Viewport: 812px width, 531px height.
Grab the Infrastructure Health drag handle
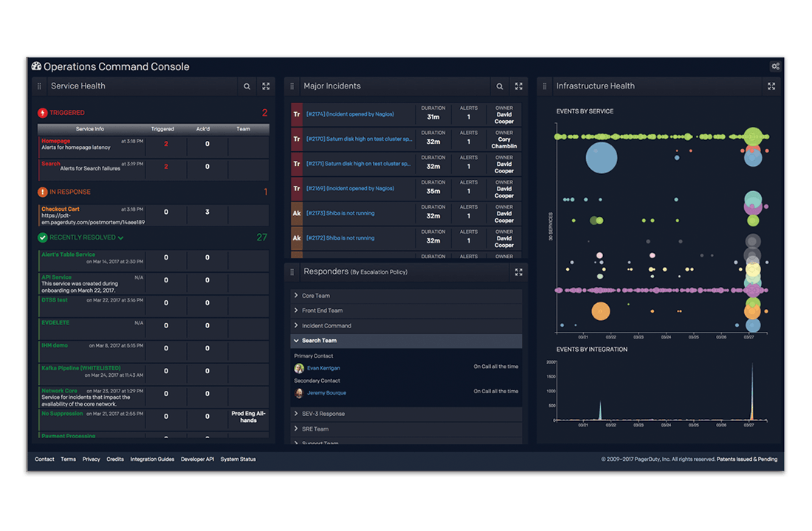coord(545,86)
